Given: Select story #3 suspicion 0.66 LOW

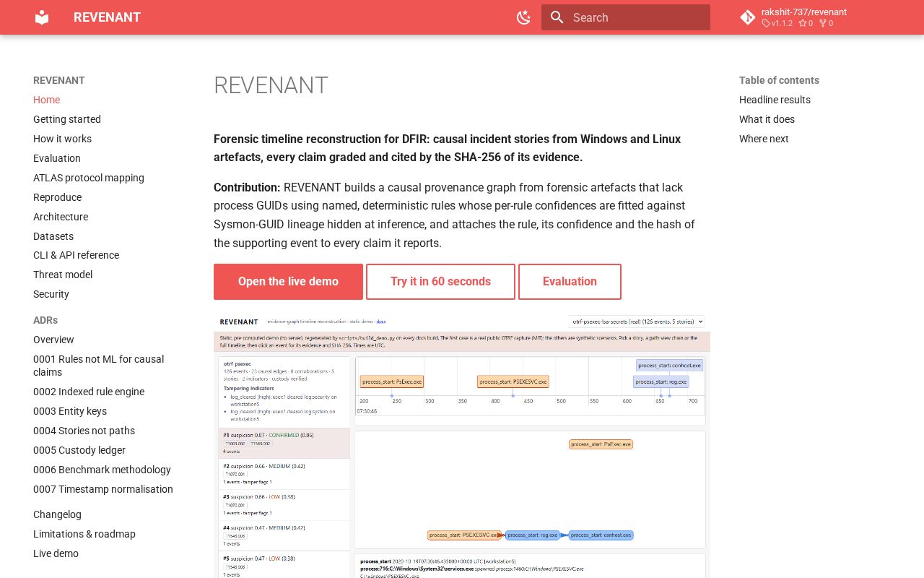Looking at the screenshot, I should point(284,504).
